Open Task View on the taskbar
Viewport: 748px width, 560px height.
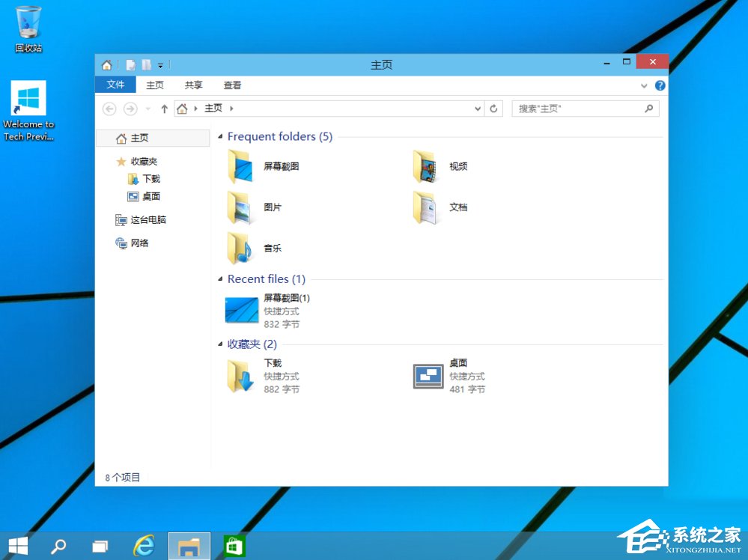pos(99,545)
